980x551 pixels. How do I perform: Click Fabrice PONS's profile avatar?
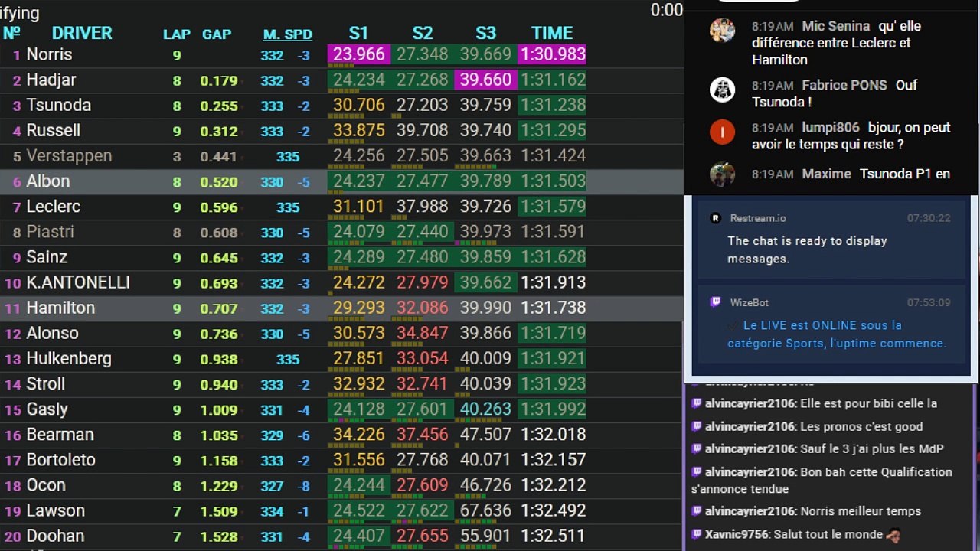[x=723, y=90]
